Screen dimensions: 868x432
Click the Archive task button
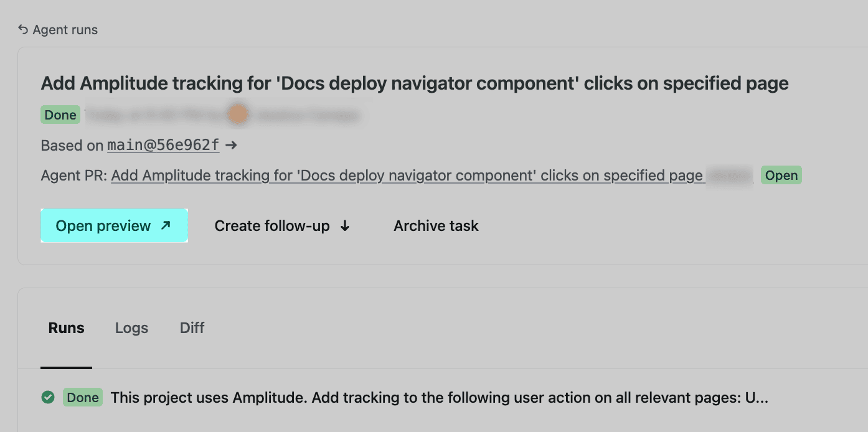pyautogui.click(x=436, y=226)
